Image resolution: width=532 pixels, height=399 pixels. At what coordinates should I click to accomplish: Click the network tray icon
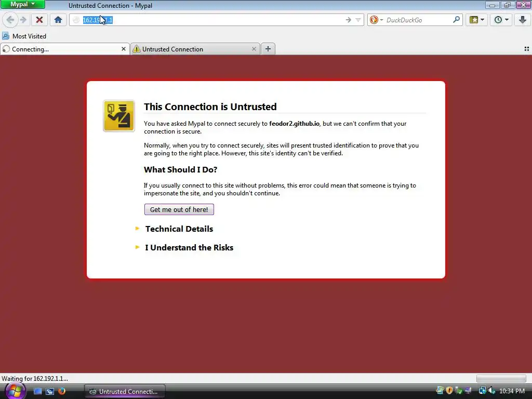(x=482, y=391)
